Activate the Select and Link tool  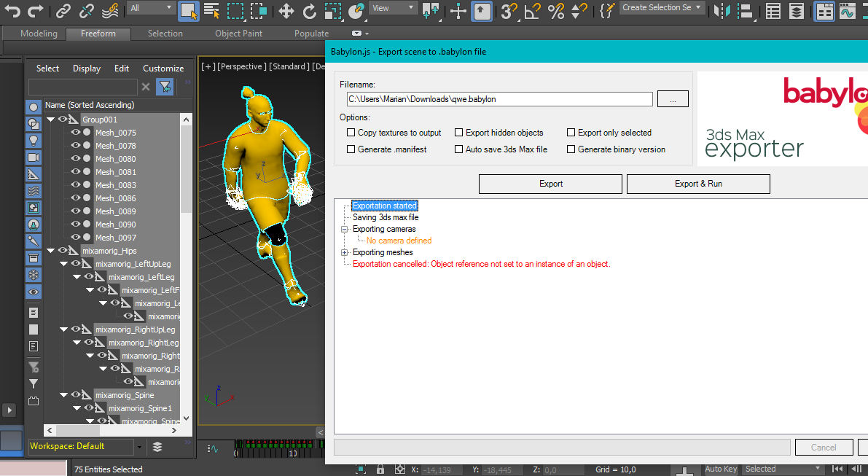63,10
